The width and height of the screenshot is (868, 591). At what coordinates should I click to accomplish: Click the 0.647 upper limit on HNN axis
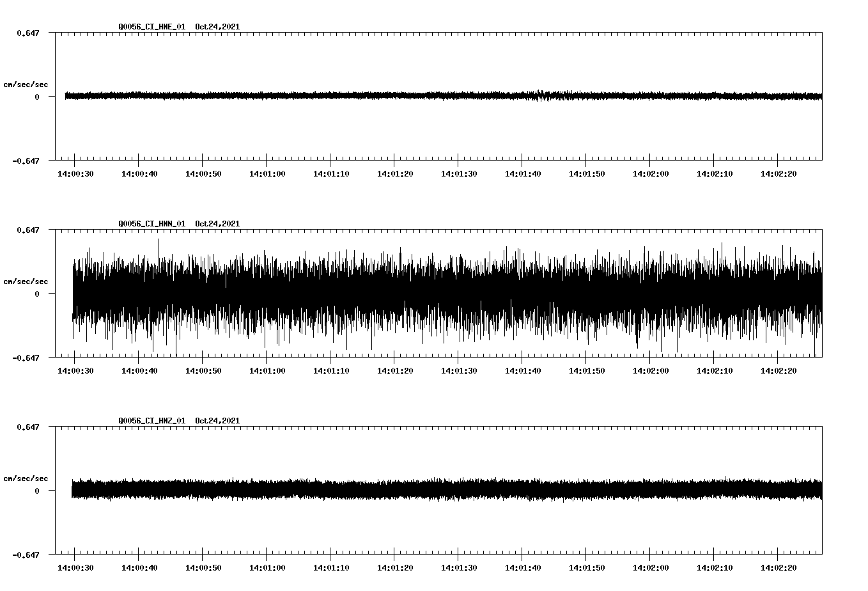(28, 230)
